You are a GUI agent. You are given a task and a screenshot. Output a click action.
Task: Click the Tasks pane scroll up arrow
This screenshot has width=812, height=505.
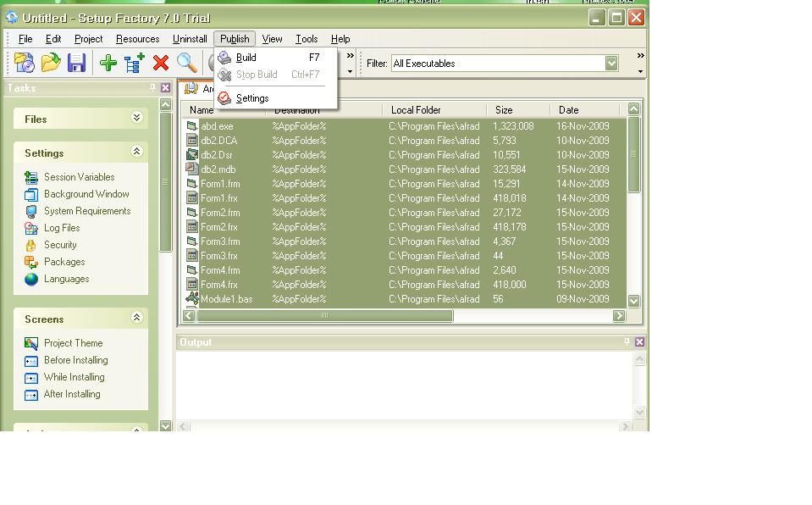166,105
